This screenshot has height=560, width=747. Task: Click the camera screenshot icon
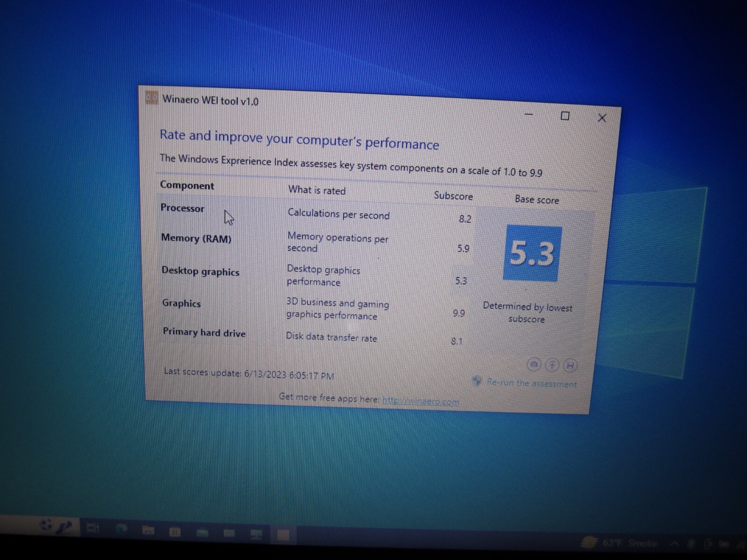tap(534, 364)
